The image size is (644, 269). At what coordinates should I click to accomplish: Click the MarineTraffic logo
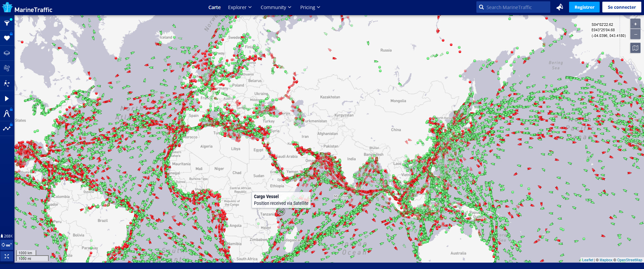point(28,8)
